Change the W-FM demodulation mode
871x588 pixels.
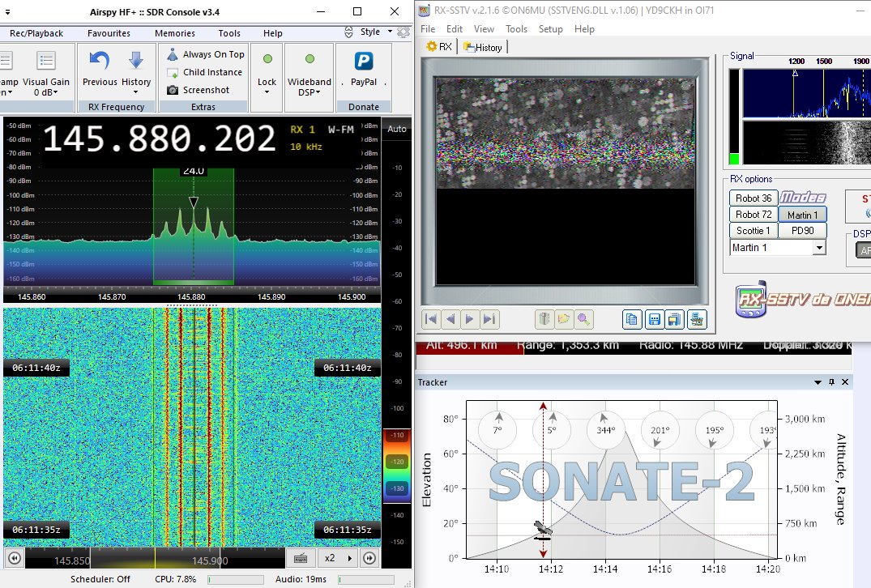pyautogui.click(x=340, y=130)
